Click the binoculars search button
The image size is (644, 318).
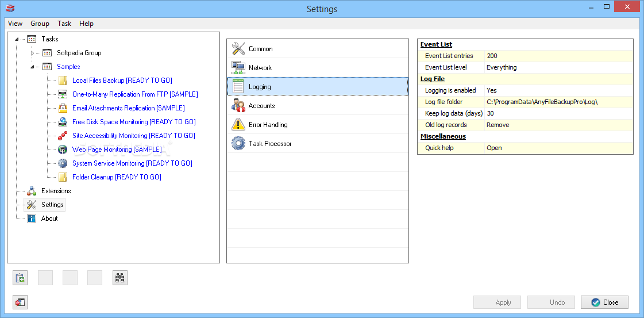point(120,278)
